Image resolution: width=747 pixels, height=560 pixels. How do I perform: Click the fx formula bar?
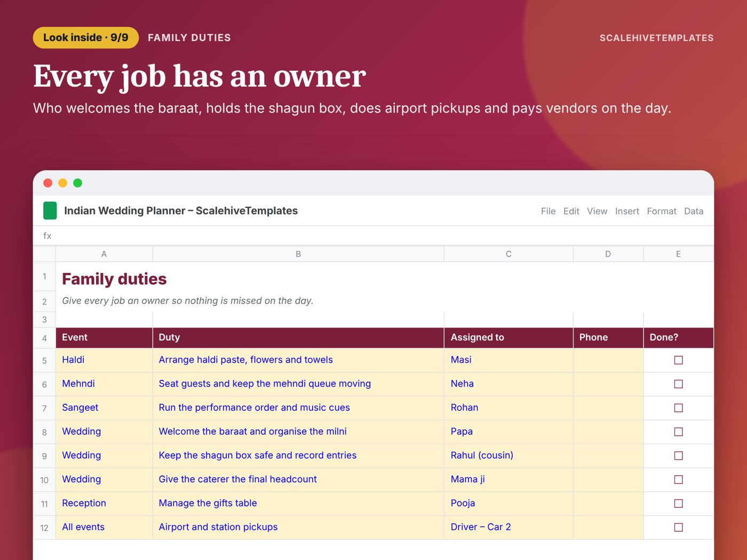coord(373,236)
